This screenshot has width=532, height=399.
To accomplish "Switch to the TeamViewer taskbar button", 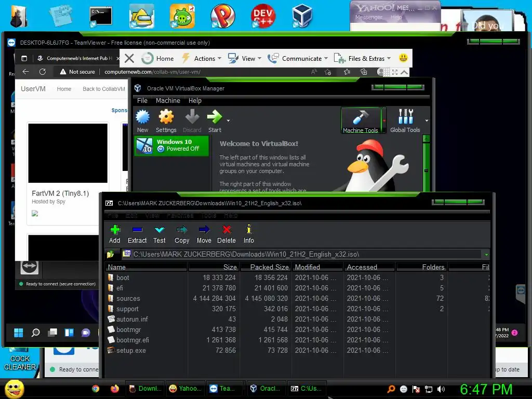I will tap(225, 389).
